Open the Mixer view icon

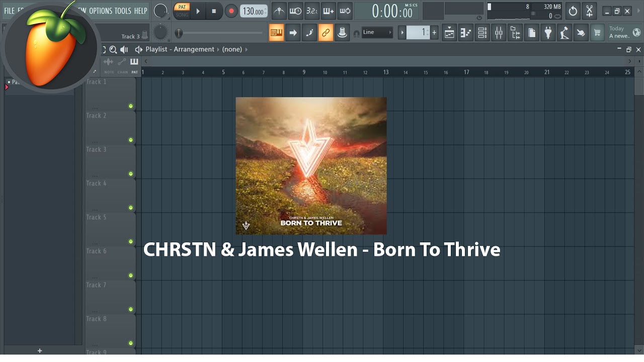point(499,33)
